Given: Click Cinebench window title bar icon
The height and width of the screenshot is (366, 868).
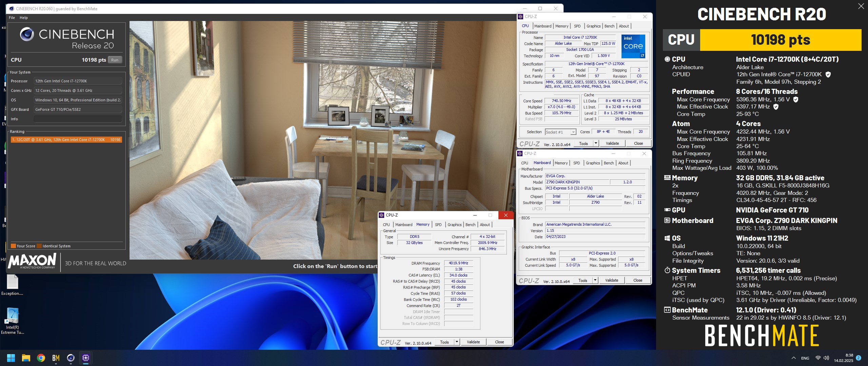Looking at the screenshot, I should pyautogui.click(x=11, y=8).
